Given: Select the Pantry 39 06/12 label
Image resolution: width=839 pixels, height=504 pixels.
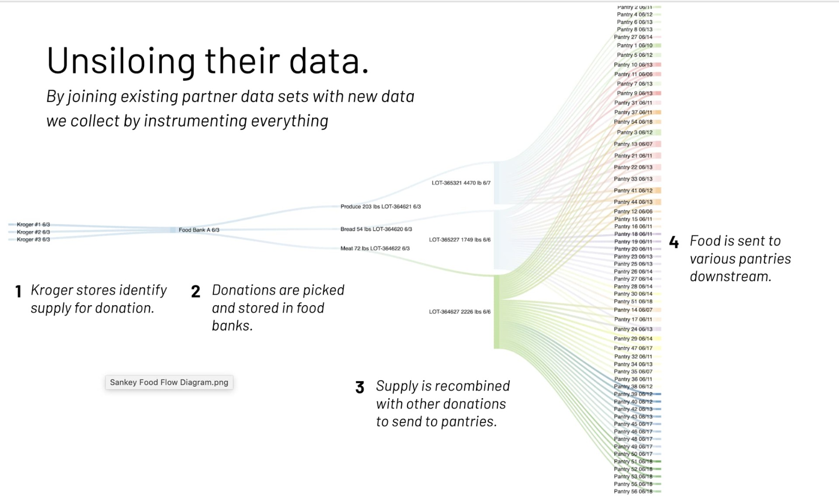Looking at the screenshot, I should pos(633,394).
